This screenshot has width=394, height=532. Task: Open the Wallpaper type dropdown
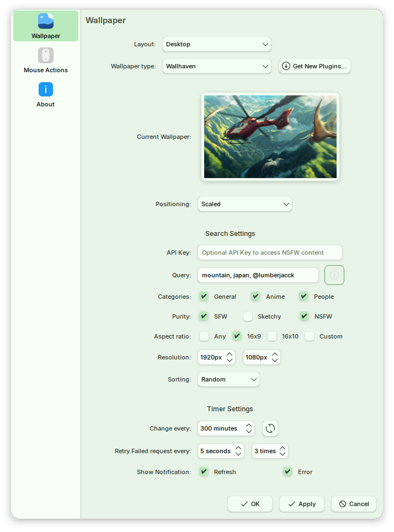217,66
